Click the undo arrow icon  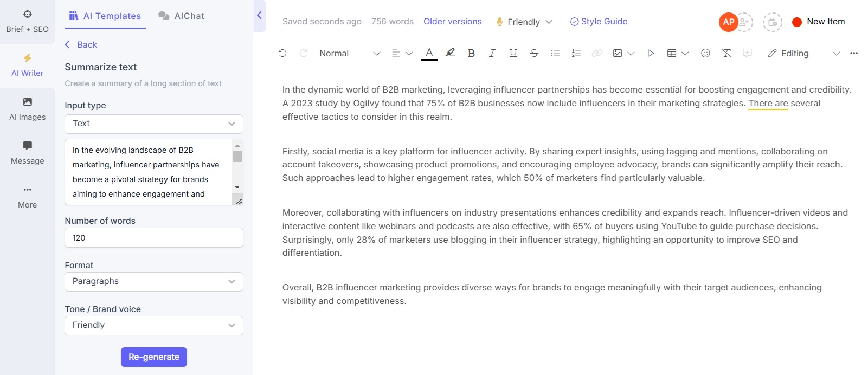coord(282,53)
